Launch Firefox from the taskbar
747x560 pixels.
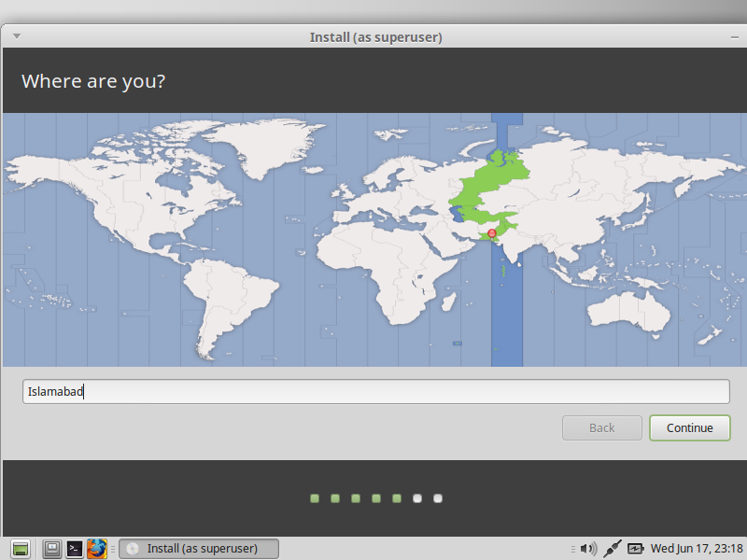pos(97,549)
